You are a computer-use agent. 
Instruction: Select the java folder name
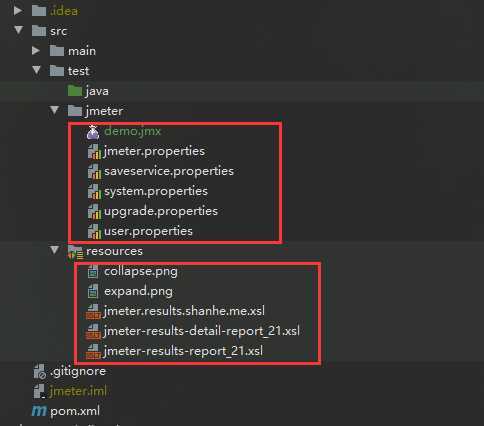pos(97,91)
